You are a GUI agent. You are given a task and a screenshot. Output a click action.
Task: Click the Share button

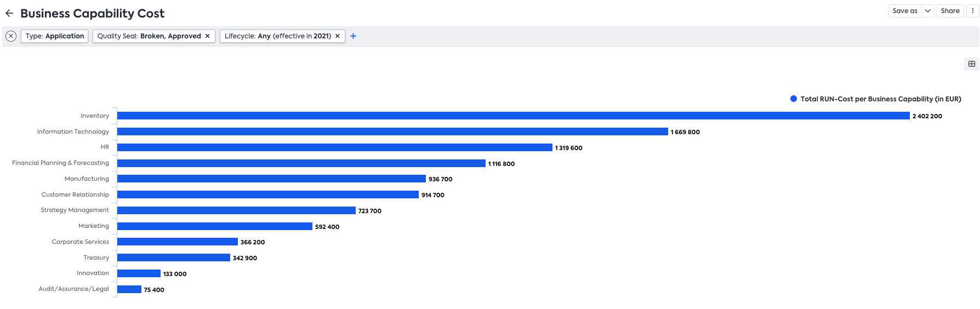click(950, 11)
